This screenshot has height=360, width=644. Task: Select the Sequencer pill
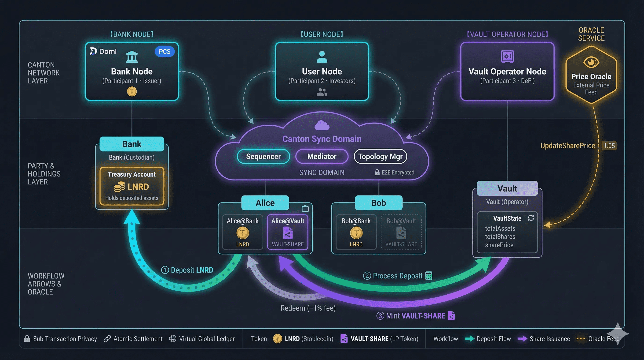pyautogui.click(x=263, y=157)
